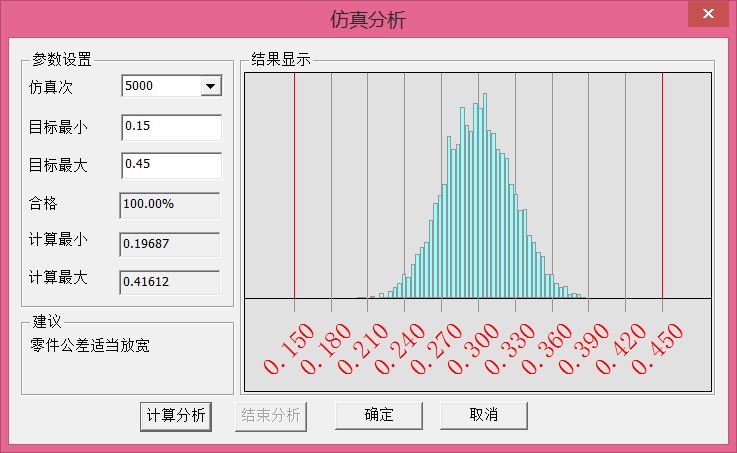Image resolution: width=737 pixels, height=453 pixels.
Task: Focus the 目标最小 input field
Action: (170, 127)
